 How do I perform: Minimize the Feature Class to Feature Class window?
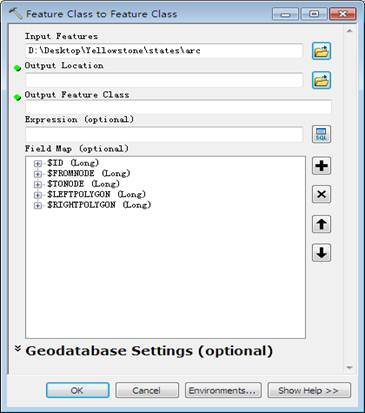tap(285, 14)
